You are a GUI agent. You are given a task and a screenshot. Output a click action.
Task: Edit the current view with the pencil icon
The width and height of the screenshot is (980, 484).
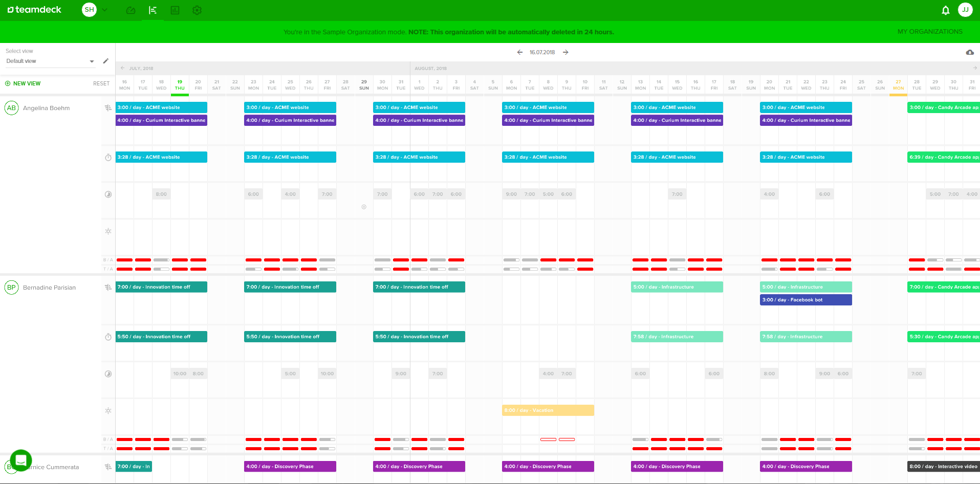[106, 61]
